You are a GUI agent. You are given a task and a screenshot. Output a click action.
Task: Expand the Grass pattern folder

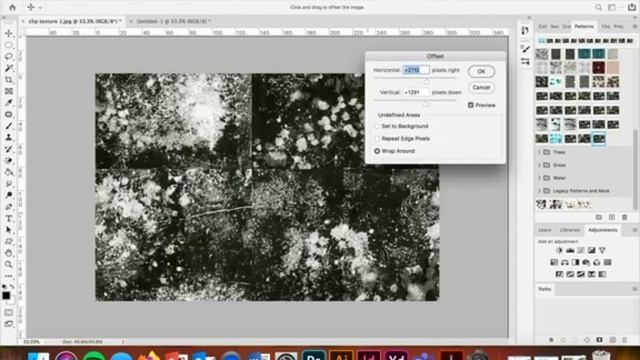(x=539, y=165)
